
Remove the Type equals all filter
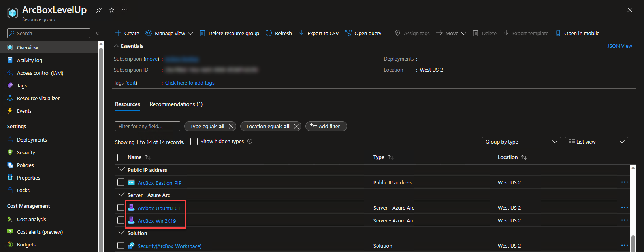231,126
